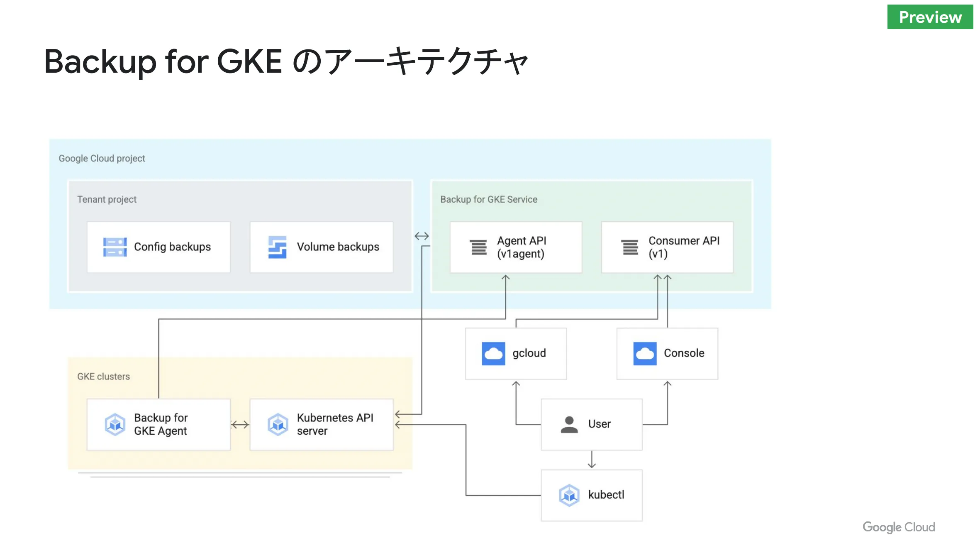Click the "User" label
Screen dimensions: 980x548
pyautogui.click(x=599, y=424)
